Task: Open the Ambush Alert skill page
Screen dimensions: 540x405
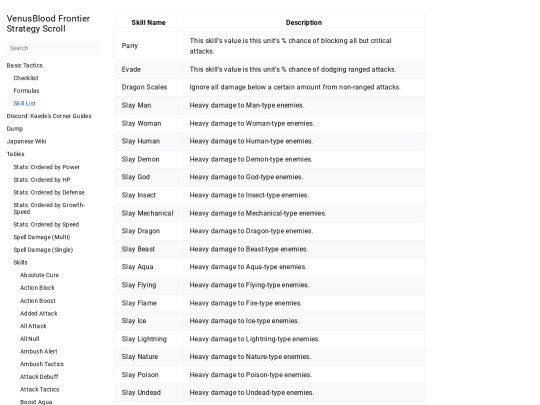Action: click(39, 352)
